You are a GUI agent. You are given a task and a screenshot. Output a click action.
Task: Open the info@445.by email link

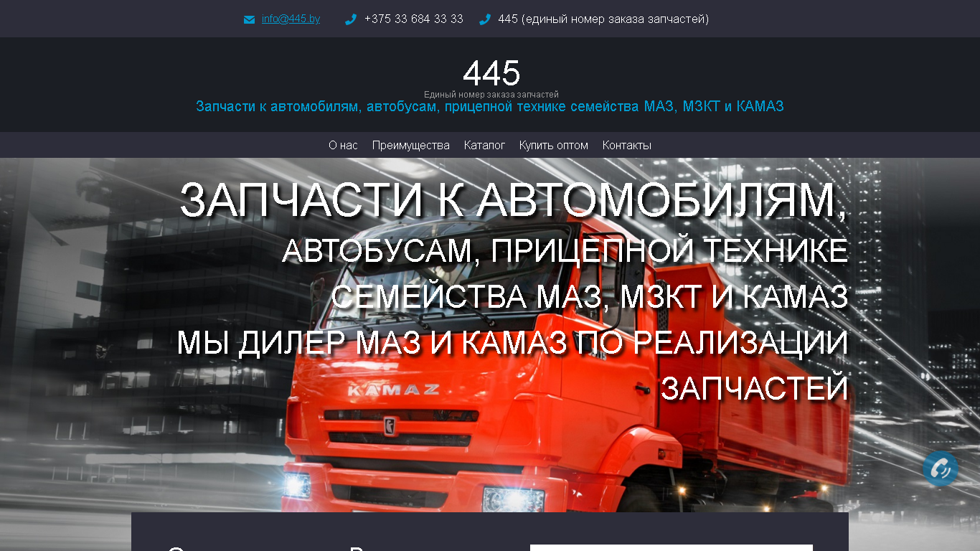tap(291, 19)
